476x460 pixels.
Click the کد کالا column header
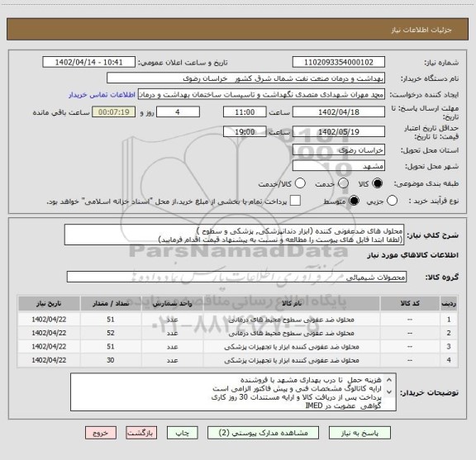(x=410, y=303)
